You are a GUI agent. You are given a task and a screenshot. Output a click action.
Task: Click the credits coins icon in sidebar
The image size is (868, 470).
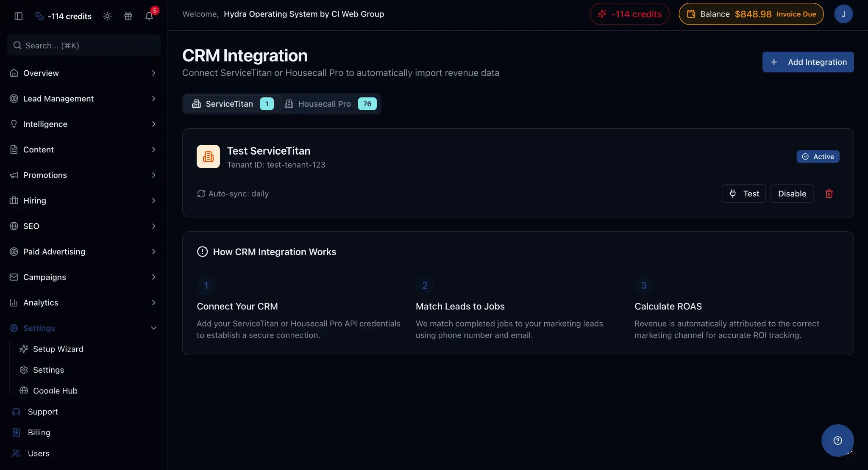pos(39,16)
